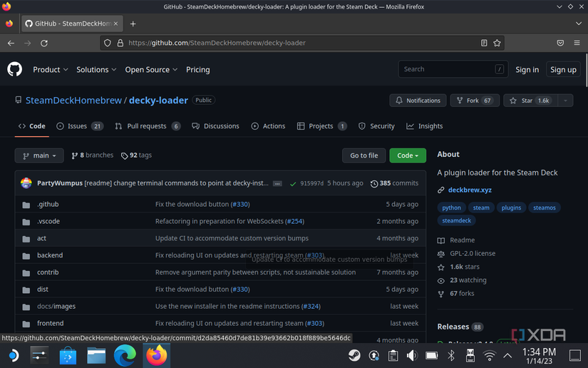View the 385 commits history
The width and height of the screenshot is (588, 368).
pos(394,183)
